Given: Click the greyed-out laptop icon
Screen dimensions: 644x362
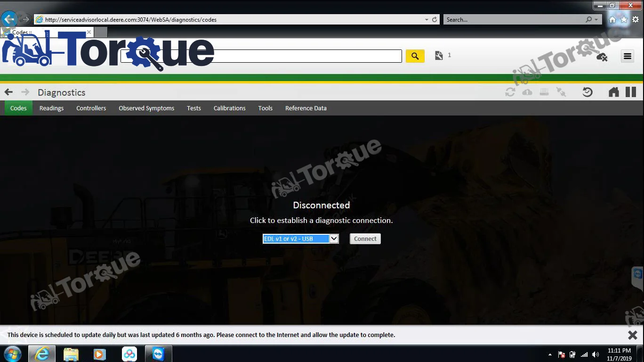Looking at the screenshot, I should (x=544, y=92).
